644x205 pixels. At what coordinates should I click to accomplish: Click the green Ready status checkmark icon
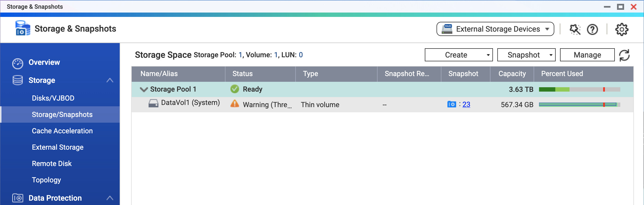pos(234,89)
